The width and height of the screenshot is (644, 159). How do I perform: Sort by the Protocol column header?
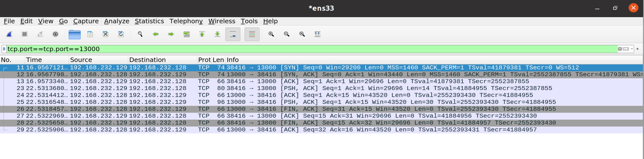(x=204, y=60)
